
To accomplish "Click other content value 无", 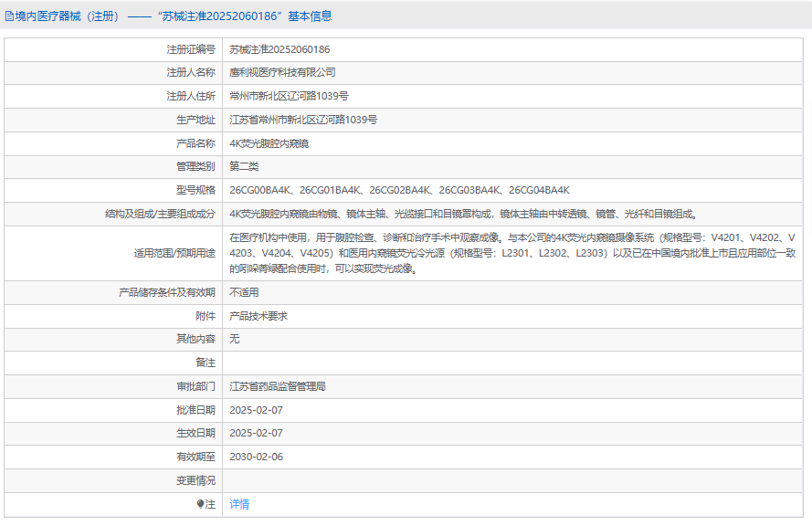I will [235, 339].
